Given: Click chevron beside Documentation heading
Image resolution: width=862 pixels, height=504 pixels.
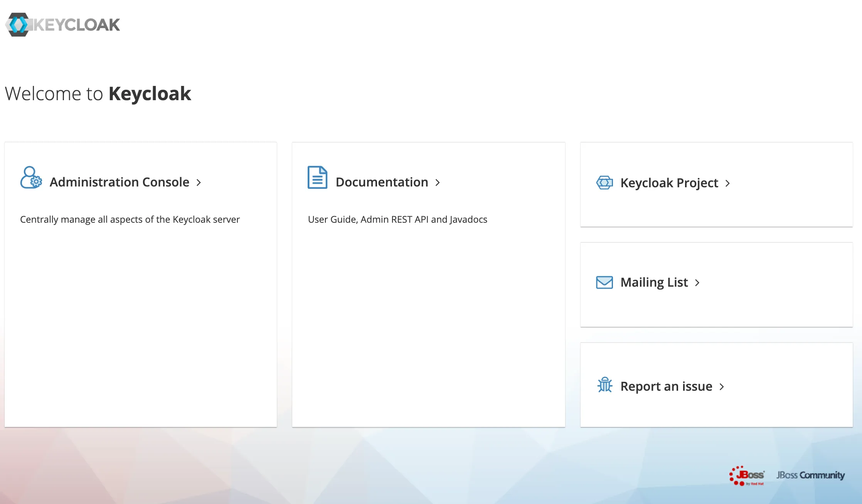Looking at the screenshot, I should pos(438,183).
